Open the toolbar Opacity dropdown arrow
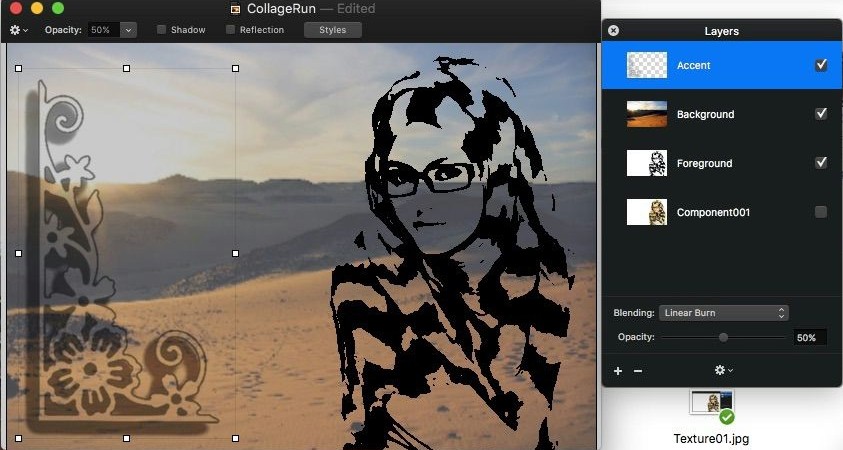The height and width of the screenshot is (450, 843). click(x=128, y=30)
